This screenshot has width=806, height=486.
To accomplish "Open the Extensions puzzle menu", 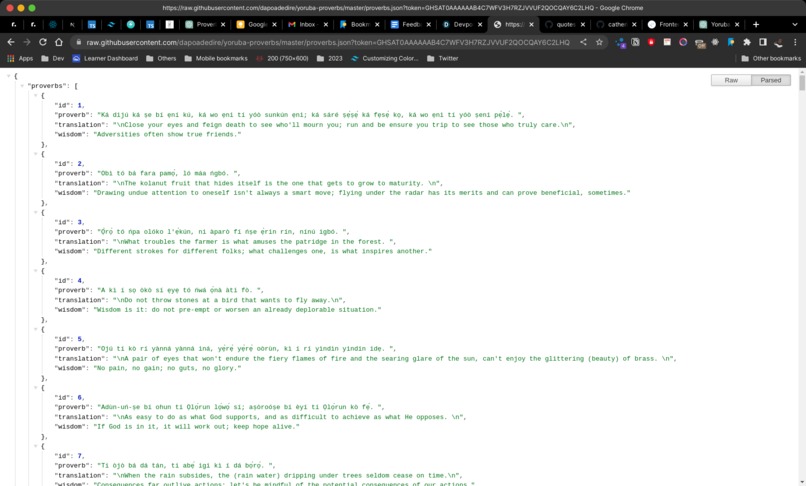I will (747, 42).
